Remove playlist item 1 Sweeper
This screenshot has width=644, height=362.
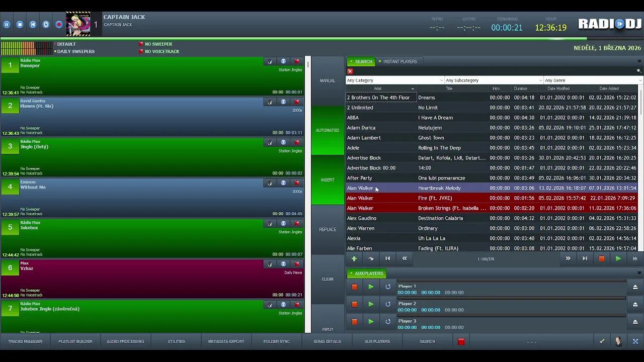[x=297, y=61]
